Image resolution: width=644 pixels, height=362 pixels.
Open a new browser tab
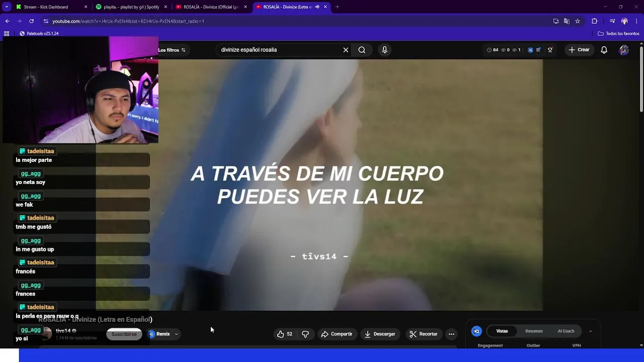[x=337, y=7]
